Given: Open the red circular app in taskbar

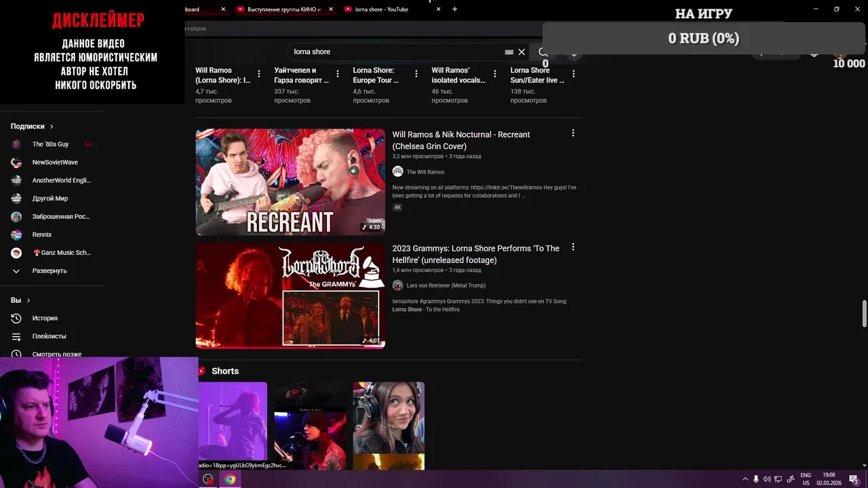Looking at the screenshot, I should point(208,479).
